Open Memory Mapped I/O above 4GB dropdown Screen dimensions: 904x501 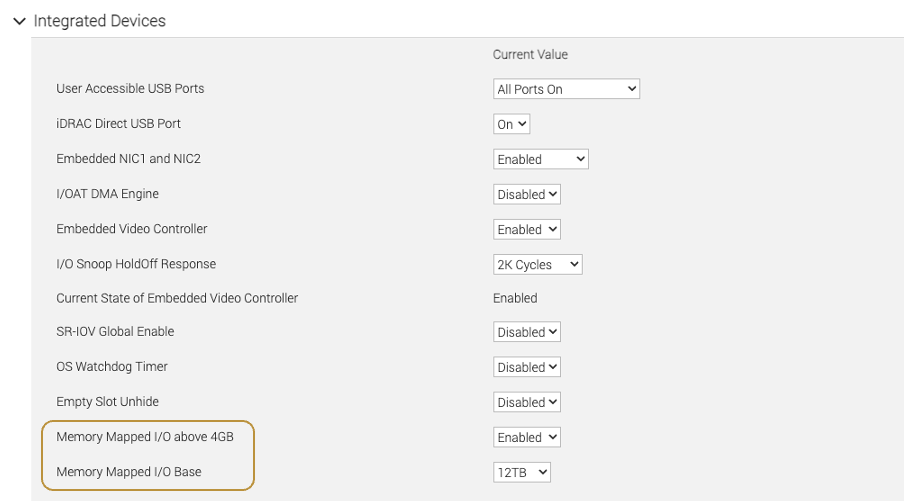click(x=527, y=437)
